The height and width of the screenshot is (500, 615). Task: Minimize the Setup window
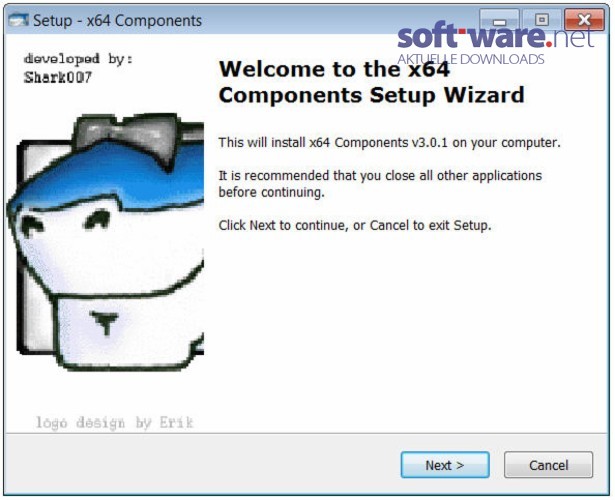[499, 19]
